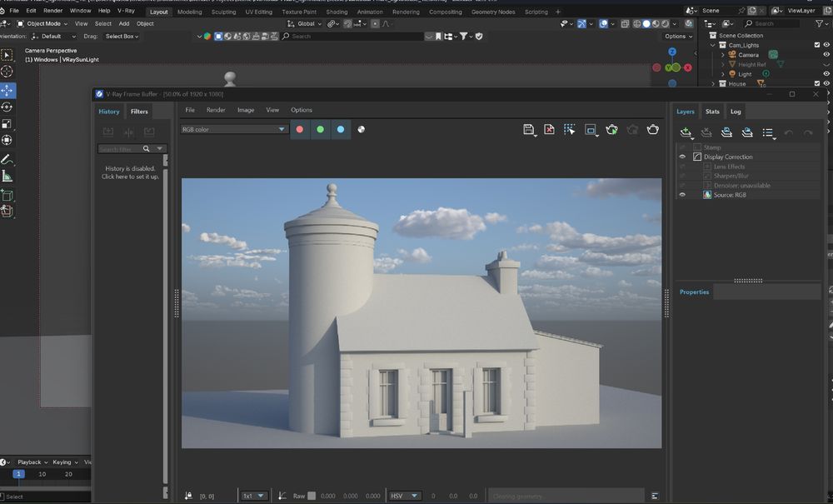The width and height of the screenshot is (833, 504).
Task: Open the V-Ray menu in Blender's top bar
Action: [x=126, y=11]
